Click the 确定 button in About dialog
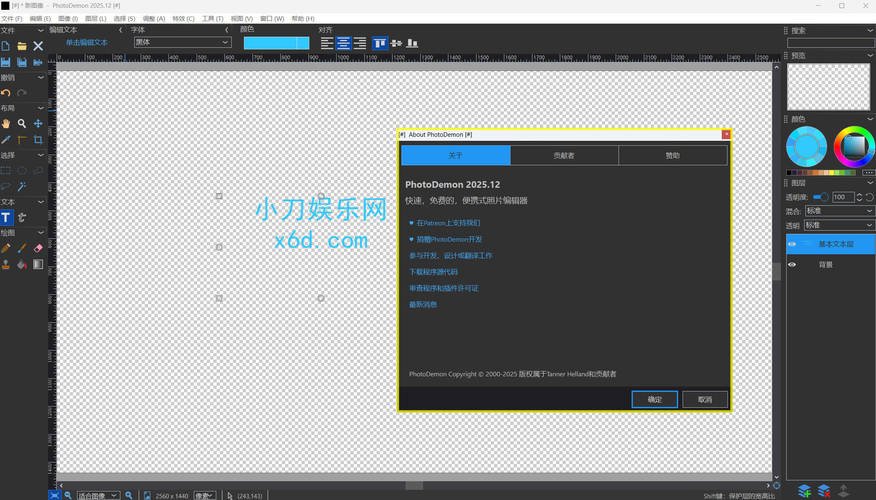 pos(654,399)
